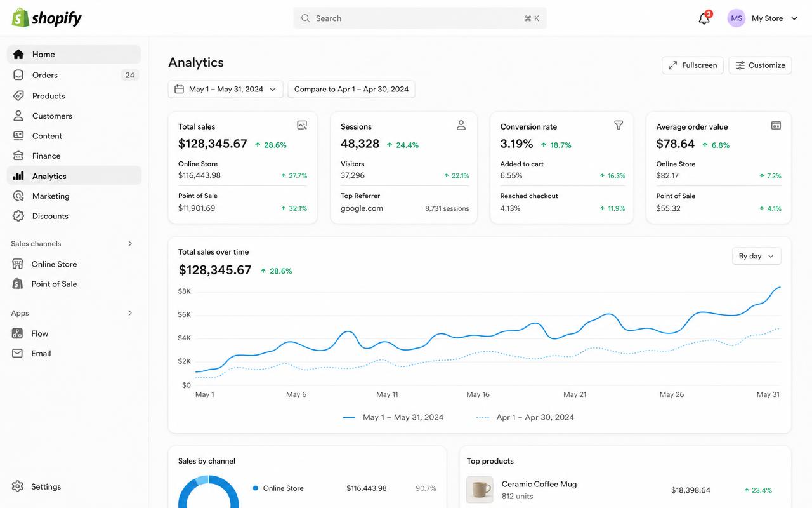The height and width of the screenshot is (508, 812).
Task: Click the Settings gear icon
Action: [18, 486]
